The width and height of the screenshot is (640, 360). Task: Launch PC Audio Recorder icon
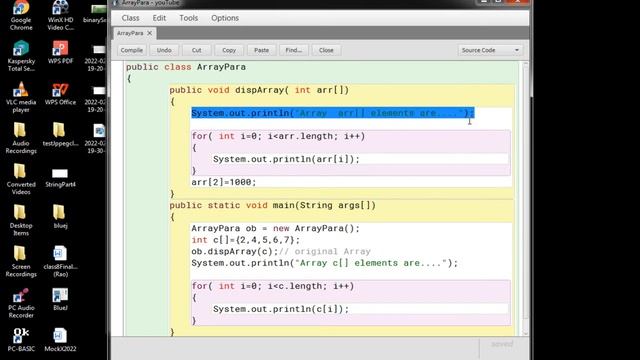click(x=21, y=303)
